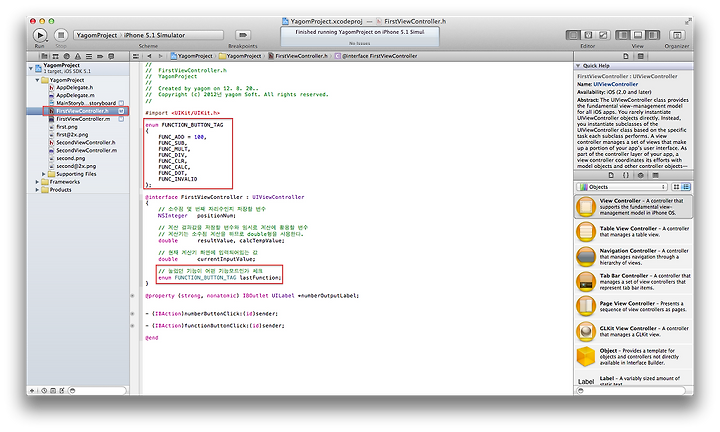
Task: Collapse the Quick Help section
Action: (579, 66)
